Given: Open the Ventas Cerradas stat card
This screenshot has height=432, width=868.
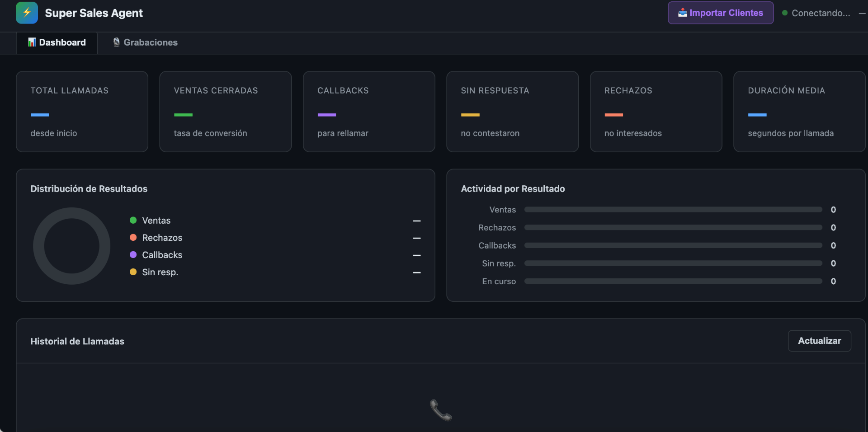Looking at the screenshot, I should click(226, 112).
